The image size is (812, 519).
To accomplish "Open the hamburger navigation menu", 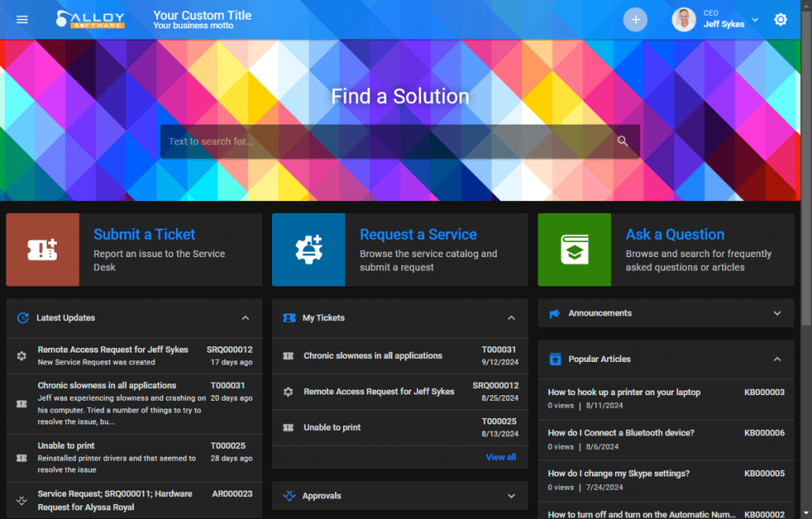I will pos(21,19).
